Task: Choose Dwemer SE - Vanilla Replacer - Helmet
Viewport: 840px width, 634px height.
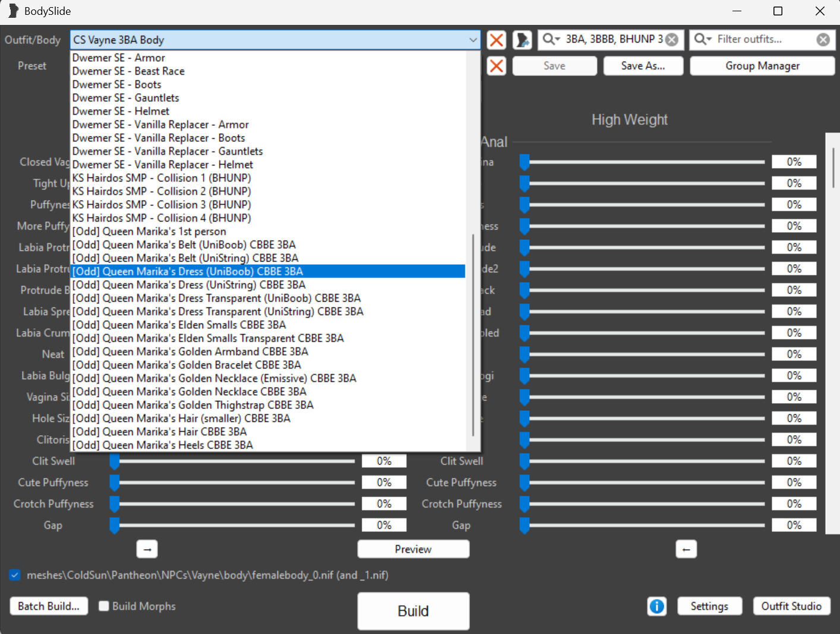Action: pos(267,164)
